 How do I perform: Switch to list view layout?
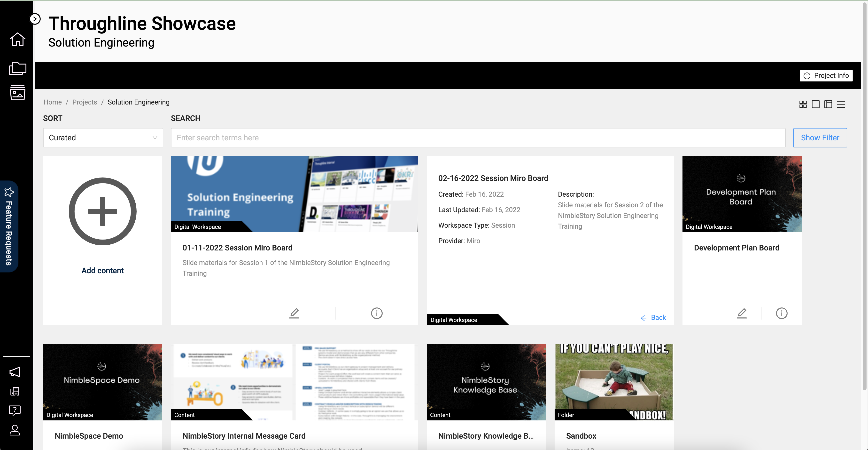(841, 104)
